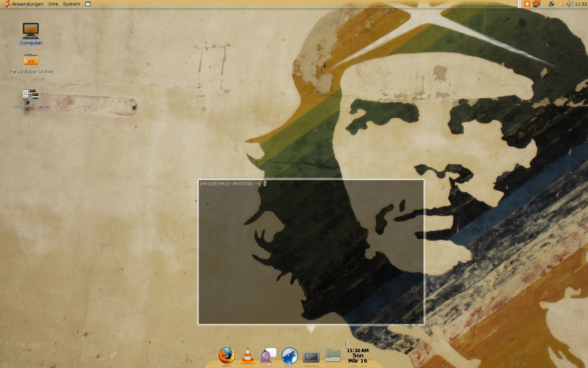Viewport: 588px width, 368px height.
Task: Open Pidgin messenger from the dock
Action: (268, 355)
